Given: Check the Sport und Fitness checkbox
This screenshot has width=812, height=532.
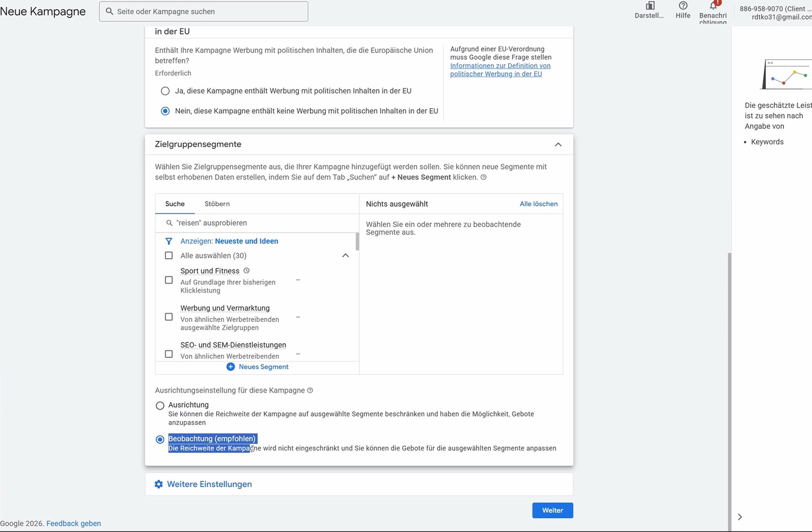Looking at the screenshot, I should coord(169,280).
